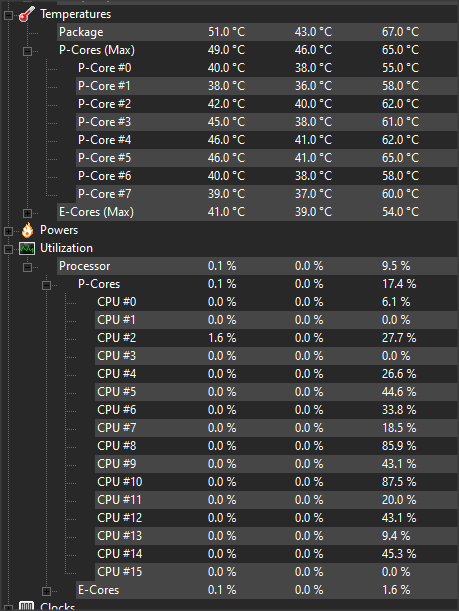Collapse the Processor utilization node
459x611 pixels.
pos(27,267)
